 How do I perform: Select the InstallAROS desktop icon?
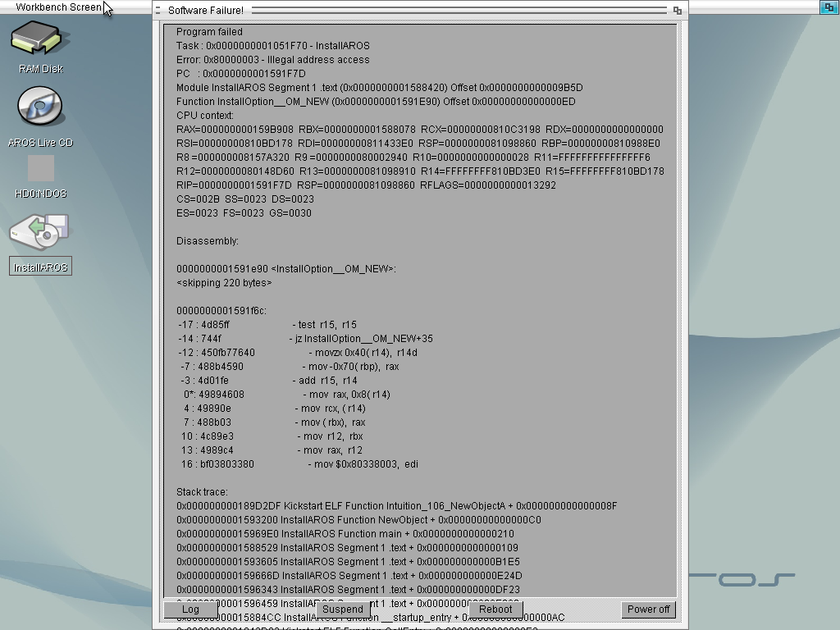coord(40,244)
